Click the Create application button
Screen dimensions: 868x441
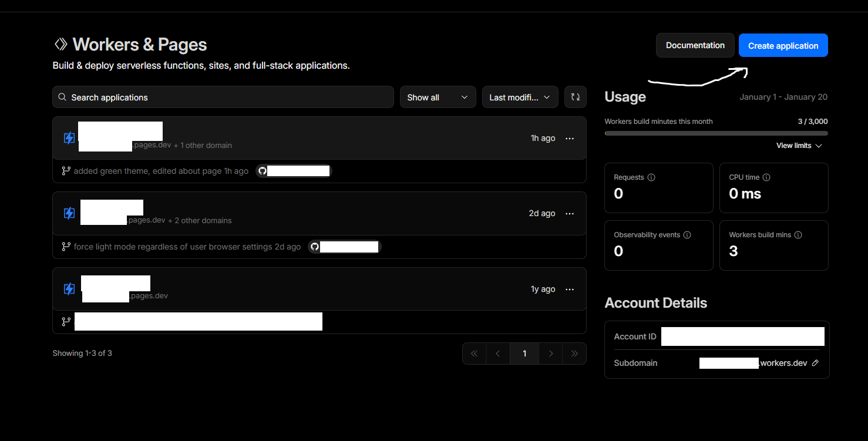point(783,46)
